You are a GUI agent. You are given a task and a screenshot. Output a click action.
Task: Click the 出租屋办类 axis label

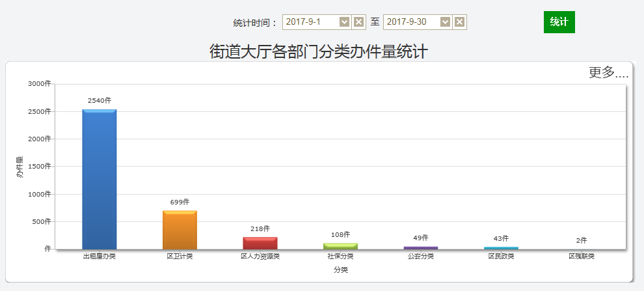pos(100,256)
